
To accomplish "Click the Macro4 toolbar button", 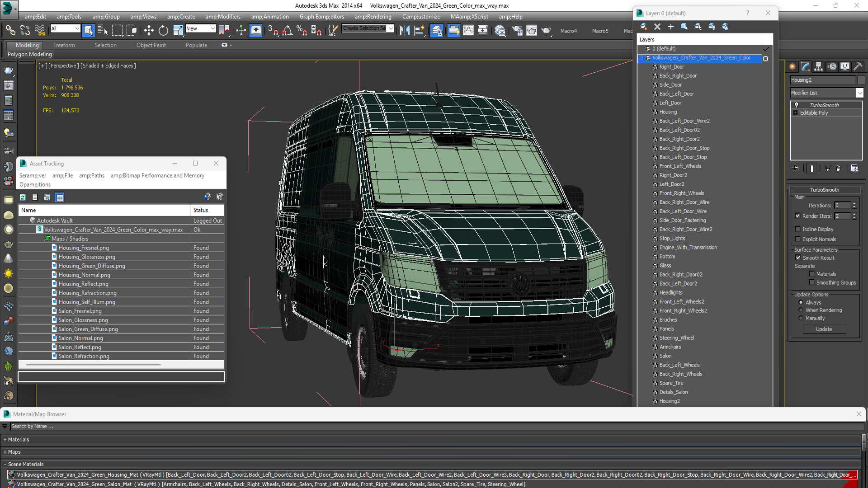I will coord(568,31).
